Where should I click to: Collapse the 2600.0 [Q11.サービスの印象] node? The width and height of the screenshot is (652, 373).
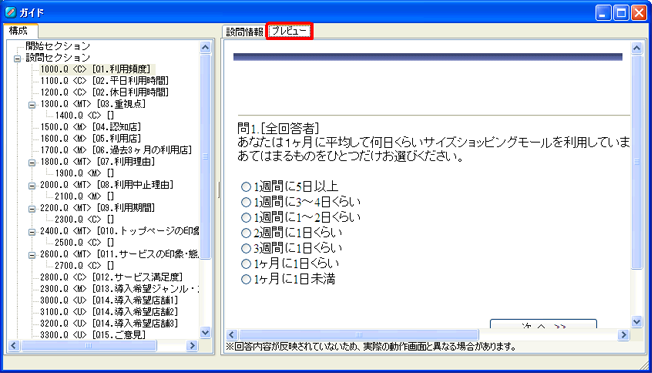click(32, 255)
